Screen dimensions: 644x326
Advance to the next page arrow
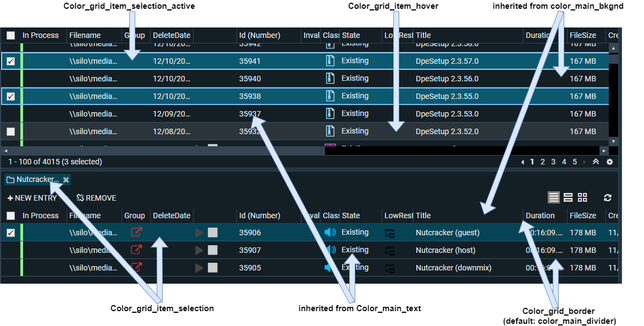584,162
